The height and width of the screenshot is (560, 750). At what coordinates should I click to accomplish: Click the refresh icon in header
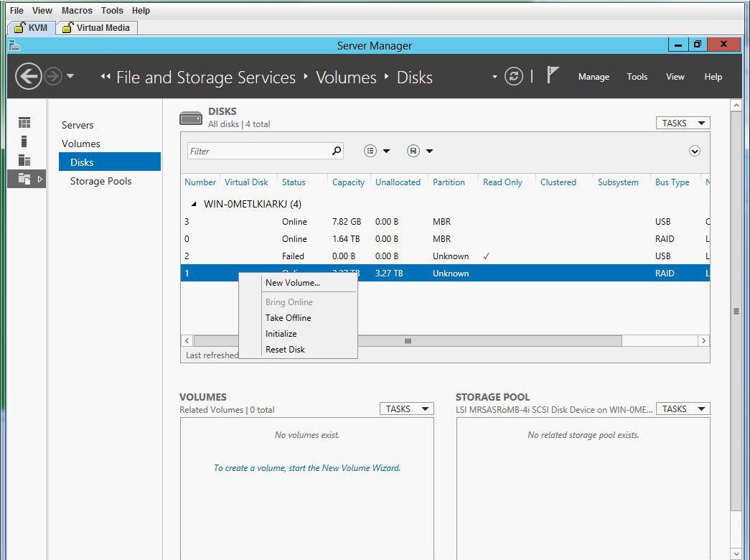tap(514, 77)
